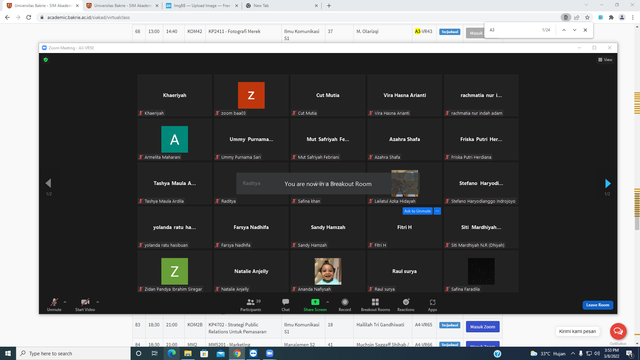This screenshot has height=360, width=640.
Task: Select Zidan Fandya Ibrahim Siregar tile
Action: (x=174, y=271)
